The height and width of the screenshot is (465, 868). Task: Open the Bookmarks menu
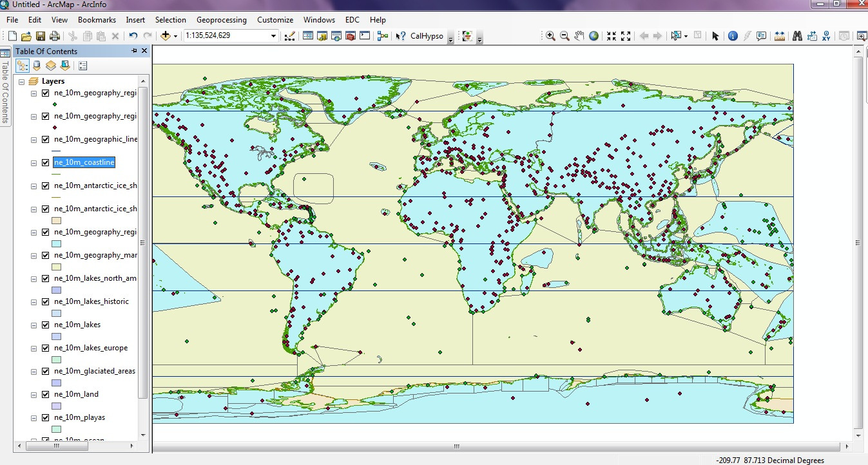[97, 20]
